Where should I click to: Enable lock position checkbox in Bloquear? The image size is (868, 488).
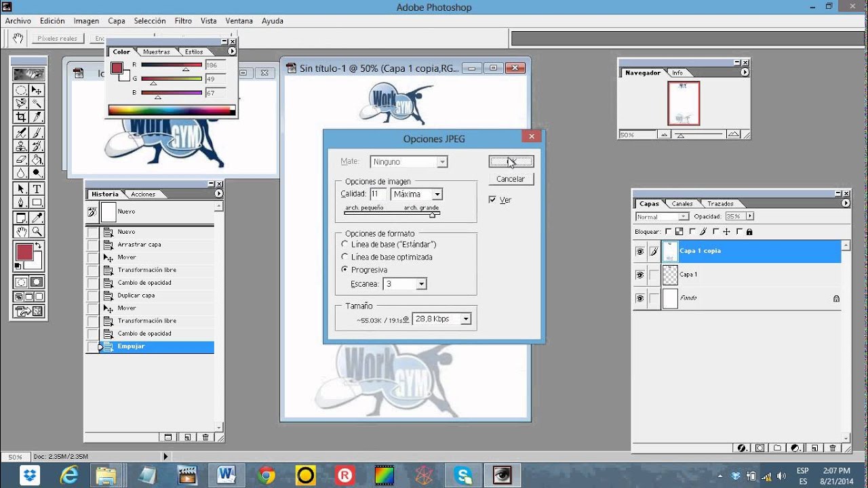coord(714,232)
